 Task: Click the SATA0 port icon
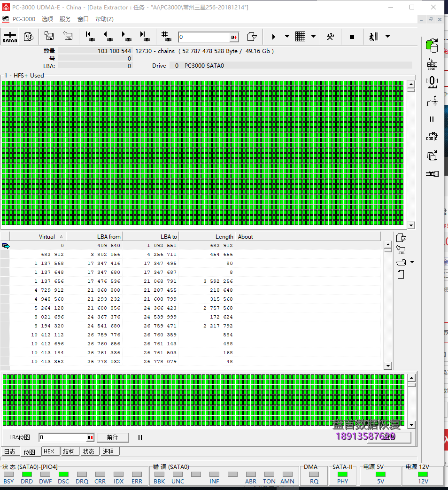pyautogui.click(x=10, y=37)
